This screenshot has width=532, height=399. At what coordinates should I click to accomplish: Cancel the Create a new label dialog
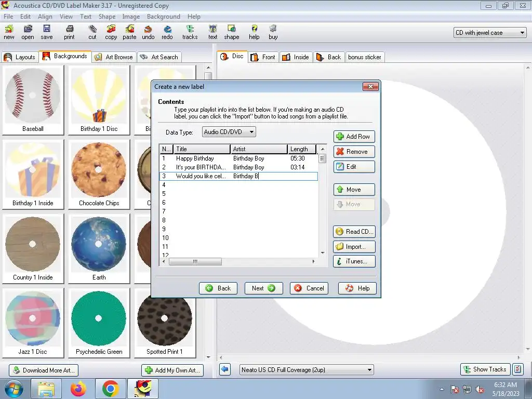pos(309,288)
